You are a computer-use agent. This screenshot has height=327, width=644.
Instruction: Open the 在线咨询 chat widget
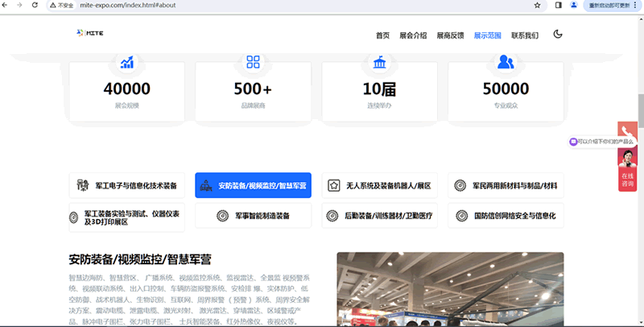[x=628, y=180]
